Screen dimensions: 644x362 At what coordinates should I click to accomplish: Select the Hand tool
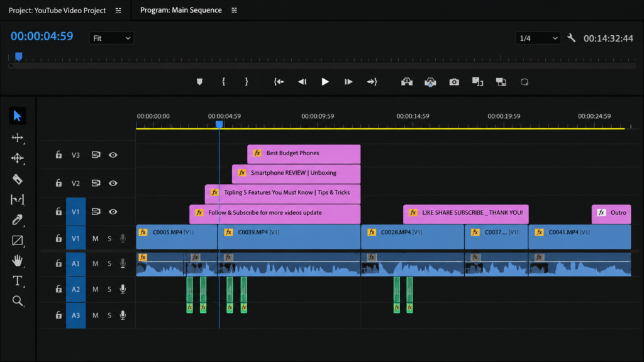(x=17, y=261)
